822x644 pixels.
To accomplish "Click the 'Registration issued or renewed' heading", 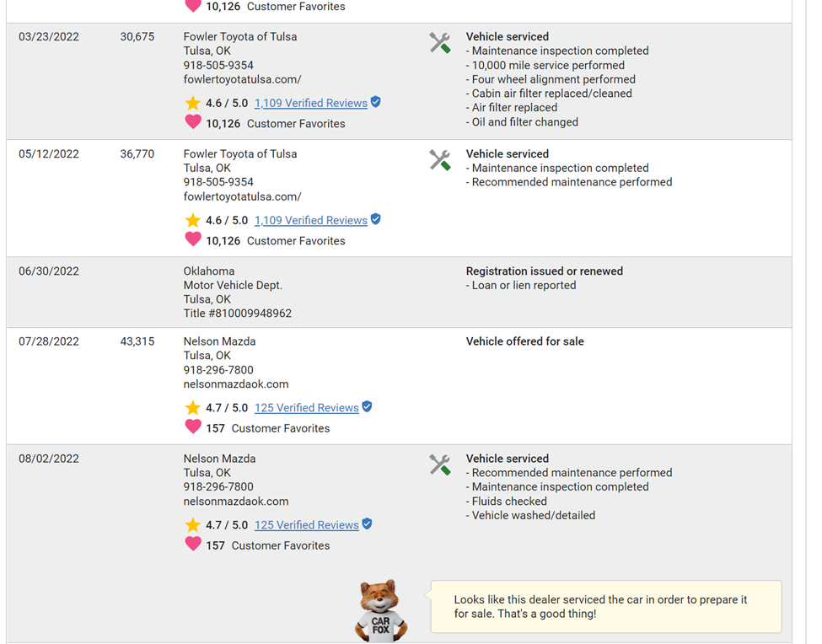I will pos(545,271).
